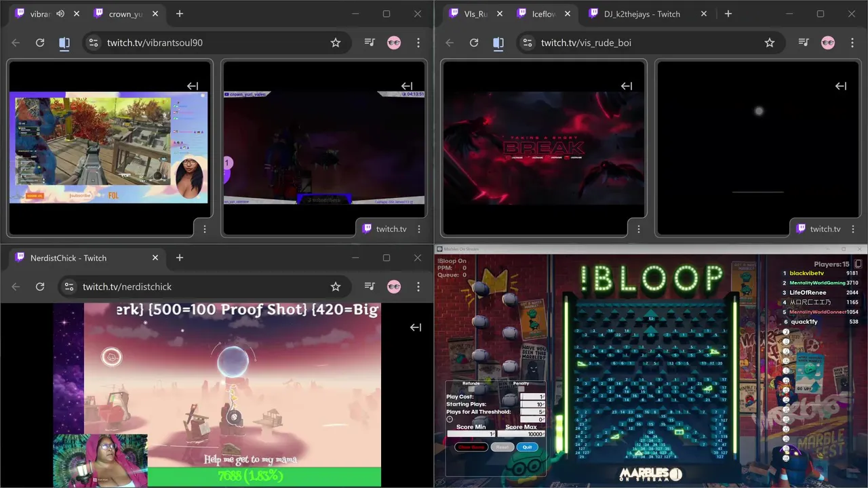Reload the twitch.tv/vibrantsoul90 page
Viewport: 868px width, 488px height.
(x=40, y=43)
